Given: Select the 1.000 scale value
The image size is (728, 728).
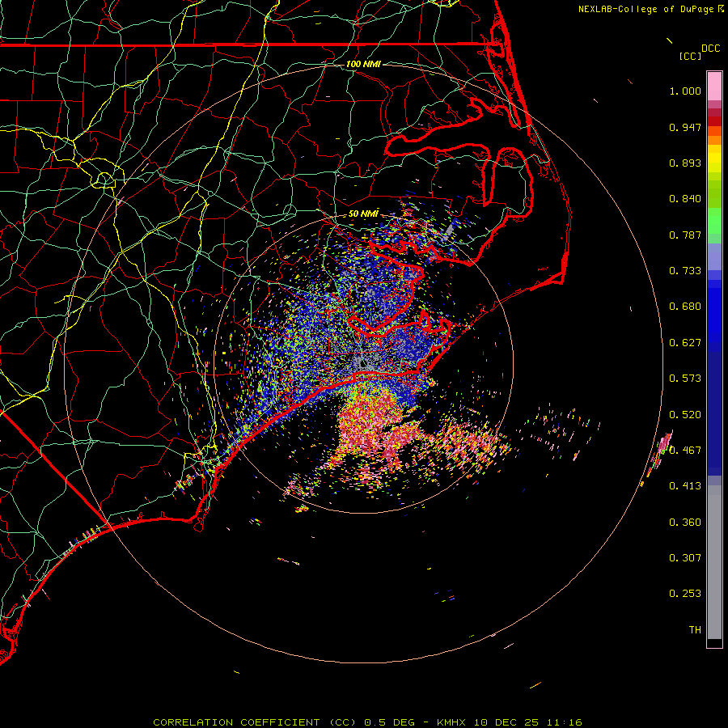Looking at the screenshot, I should click(x=685, y=91).
